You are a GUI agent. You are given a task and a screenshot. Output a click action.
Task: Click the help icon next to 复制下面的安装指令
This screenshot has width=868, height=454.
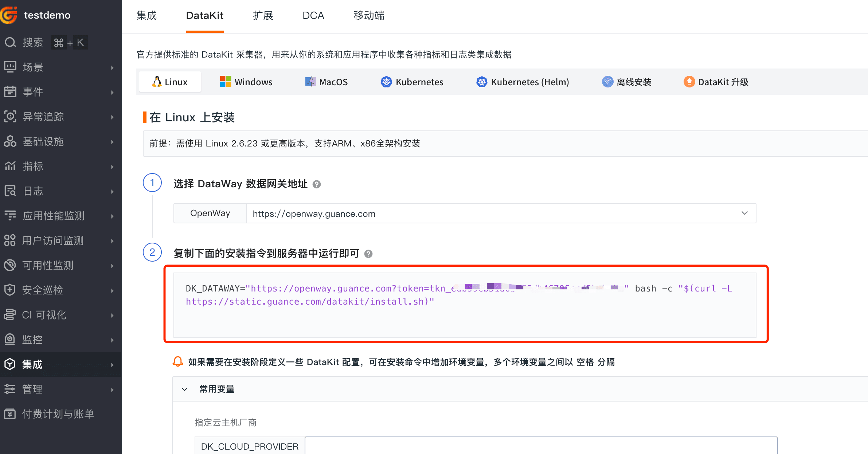point(368,254)
